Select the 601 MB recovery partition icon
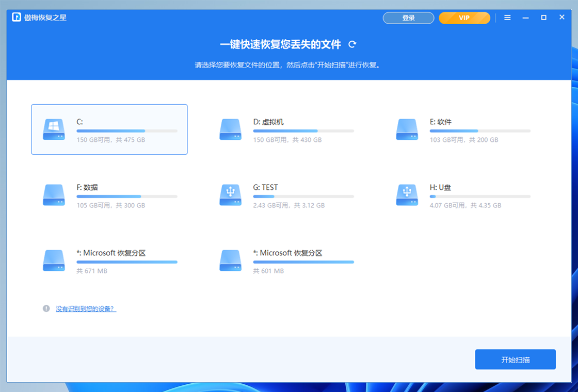Image resolution: width=578 pixels, height=392 pixels. pos(230,260)
